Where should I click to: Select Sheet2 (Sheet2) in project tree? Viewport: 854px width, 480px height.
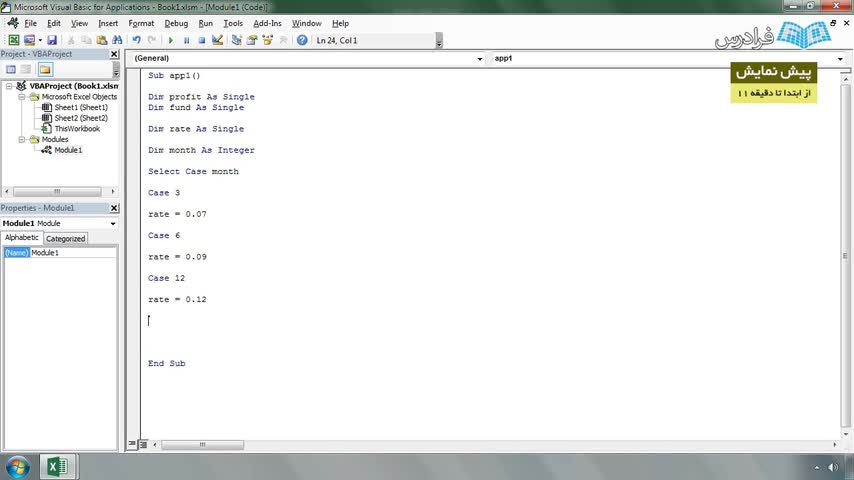(x=81, y=118)
